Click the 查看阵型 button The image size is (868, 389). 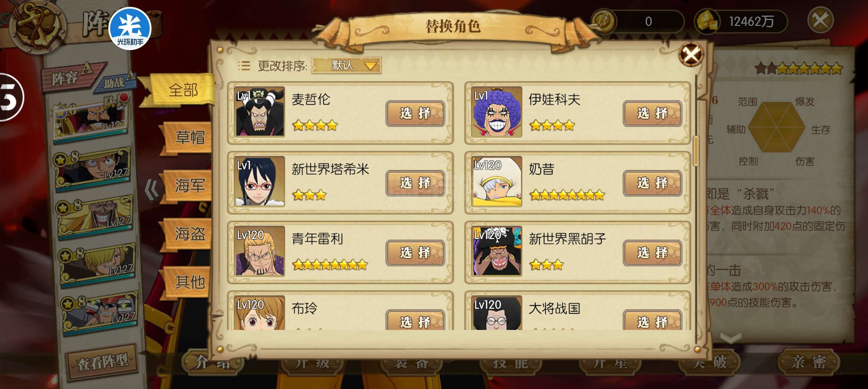click(102, 362)
